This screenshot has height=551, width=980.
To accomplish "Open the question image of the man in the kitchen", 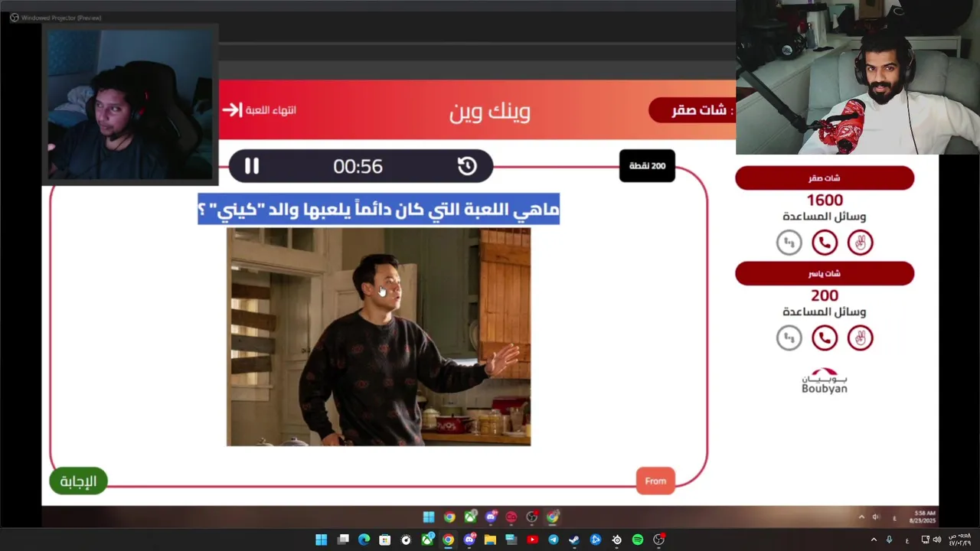I will click(x=378, y=337).
